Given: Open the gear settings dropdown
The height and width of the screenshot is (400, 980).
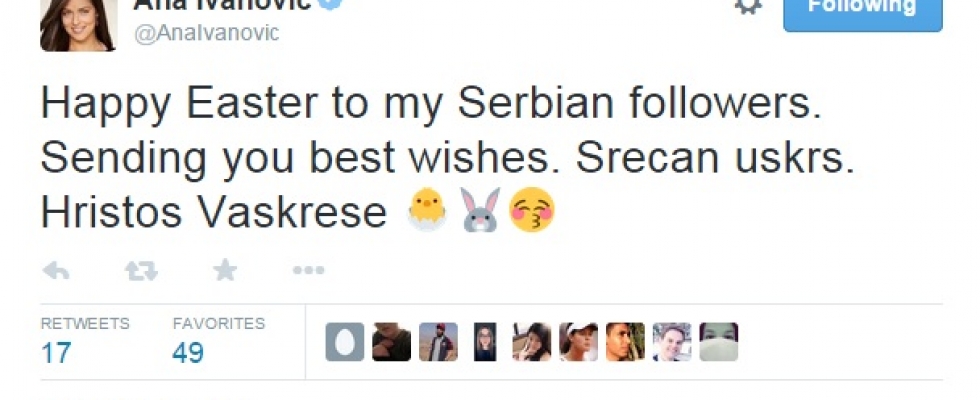Looking at the screenshot, I should pos(748,6).
